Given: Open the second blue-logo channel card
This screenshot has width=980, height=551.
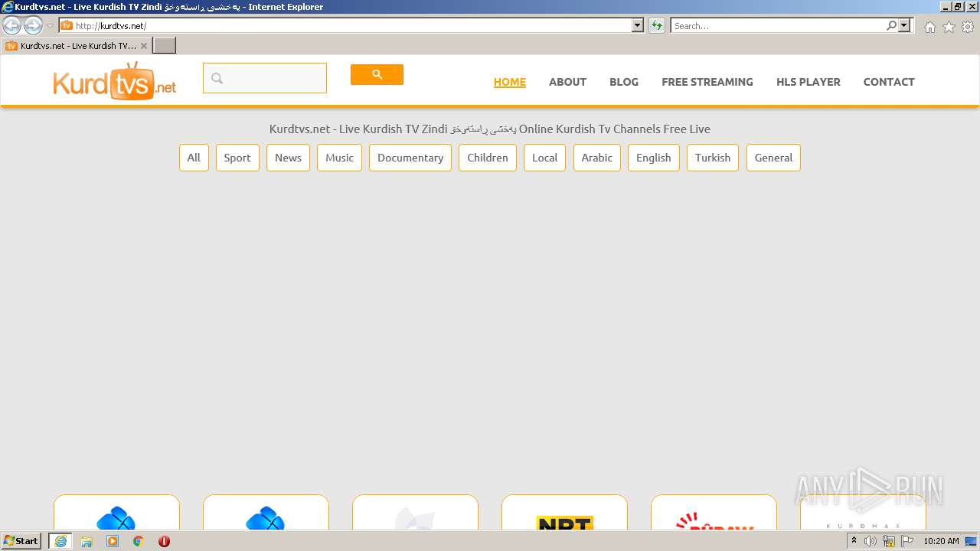Looking at the screenshot, I should pyautogui.click(x=266, y=513).
